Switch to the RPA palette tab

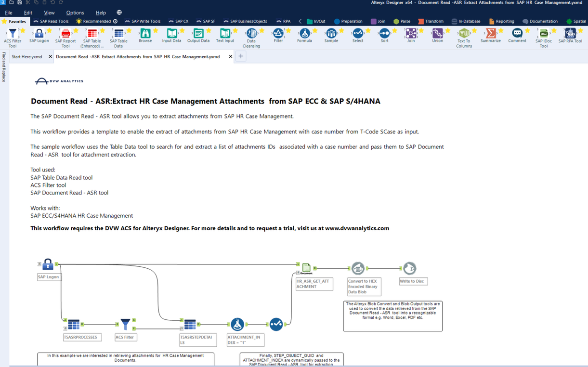click(284, 21)
